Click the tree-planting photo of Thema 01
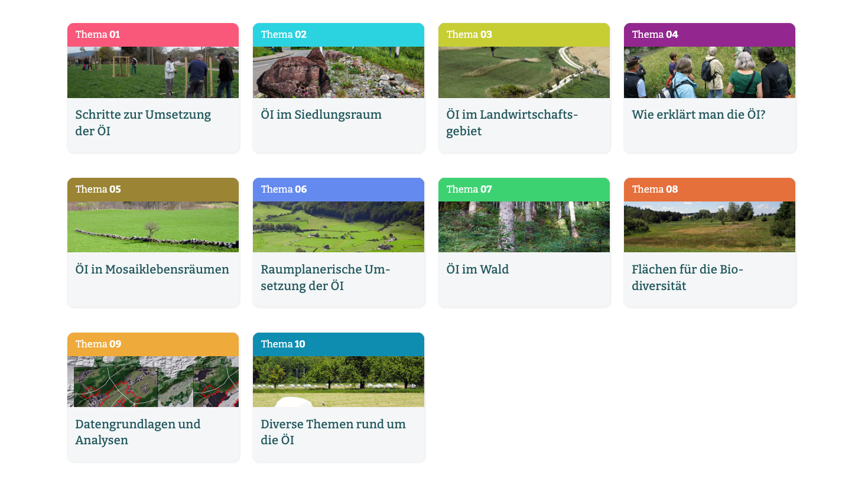 (x=153, y=72)
